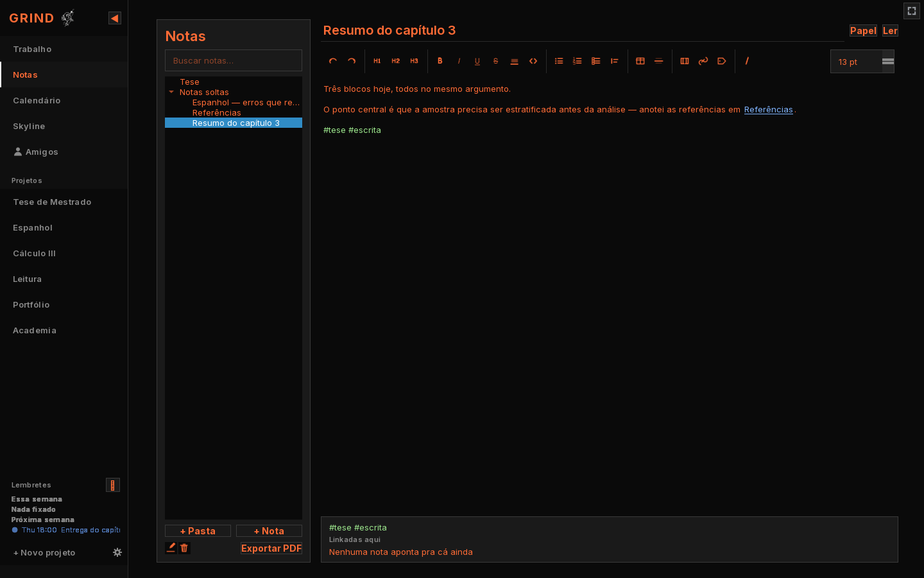Insert inline code formatting
The image size is (924, 578).
click(x=533, y=61)
